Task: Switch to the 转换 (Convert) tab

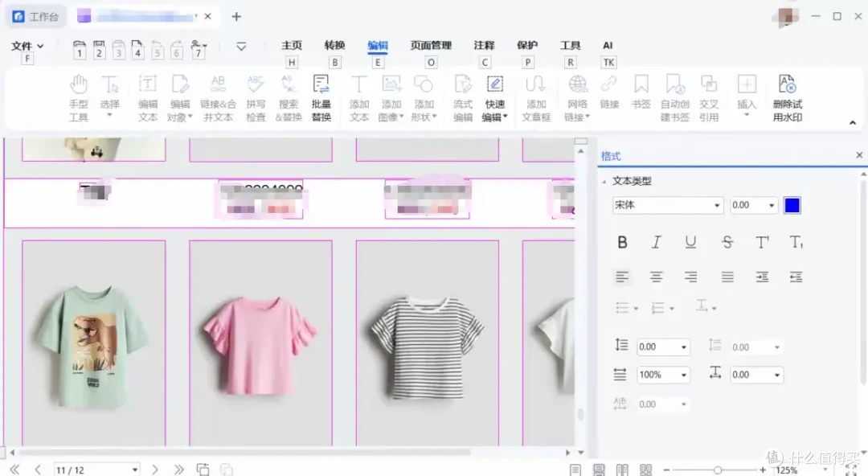Action: (334, 46)
